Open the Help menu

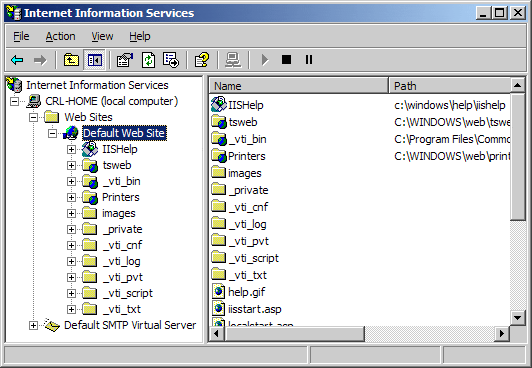tap(139, 36)
